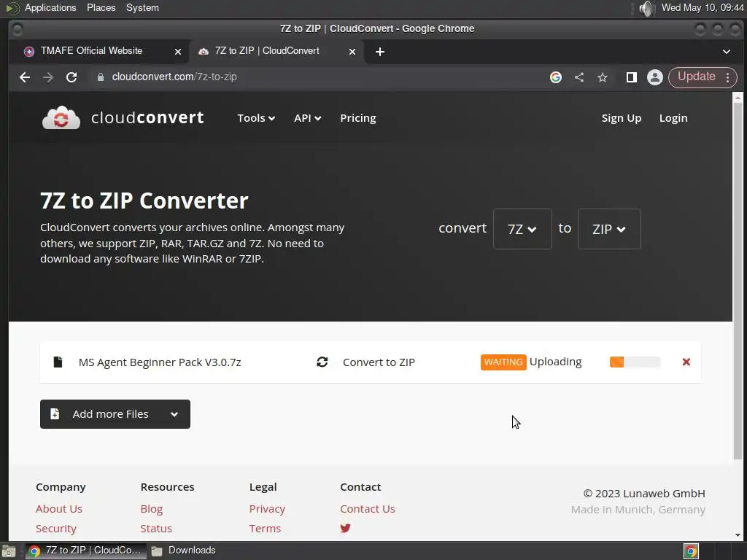Click the volume speaker icon in top panel
The image size is (747, 560).
click(x=646, y=8)
